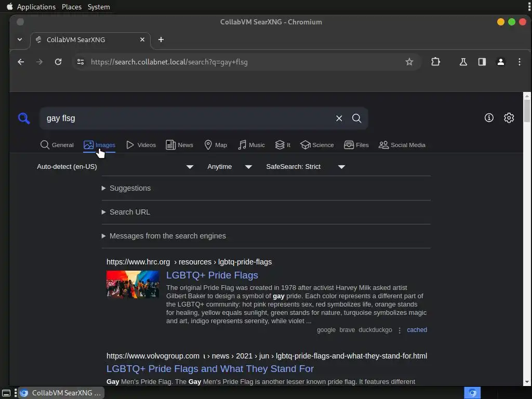
Task: Open the cached link for hrc result
Action: tap(417, 330)
